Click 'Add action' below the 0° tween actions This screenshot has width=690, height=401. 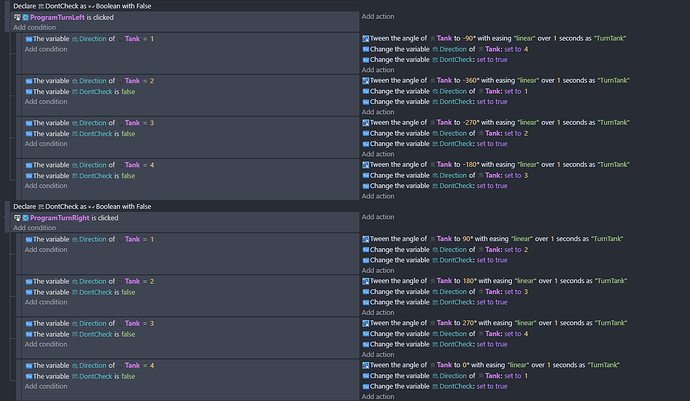pos(379,397)
